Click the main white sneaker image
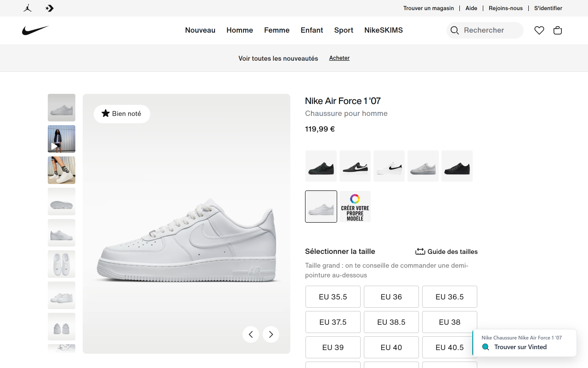The image size is (588, 368). pyautogui.click(x=187, y=224)
